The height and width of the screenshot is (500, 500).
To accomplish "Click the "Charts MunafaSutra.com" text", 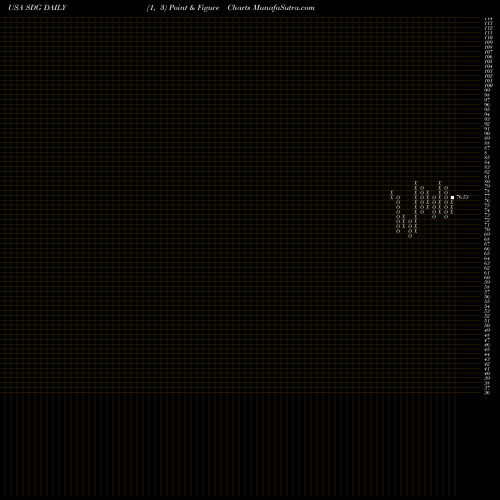I will 271,8.
